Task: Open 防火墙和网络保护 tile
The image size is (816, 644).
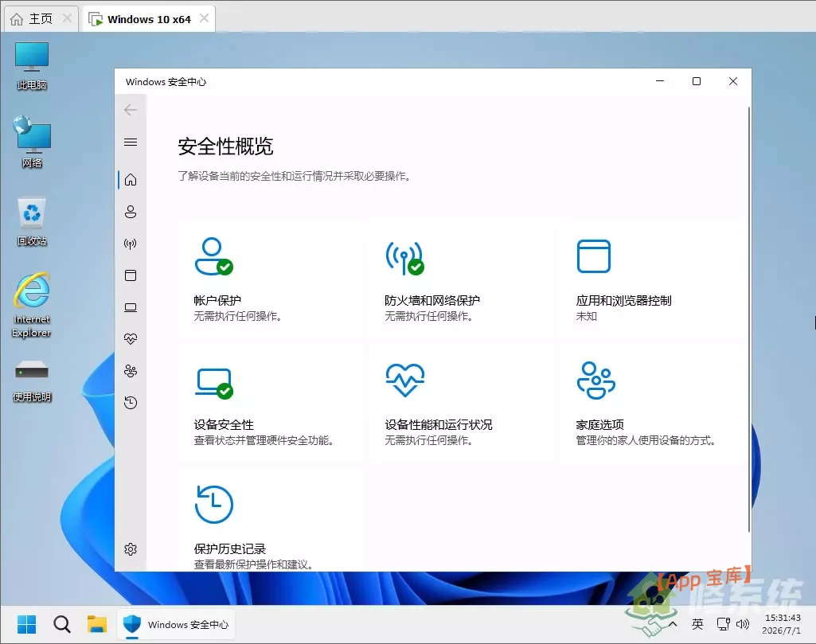Action: (x=461, y=280)
